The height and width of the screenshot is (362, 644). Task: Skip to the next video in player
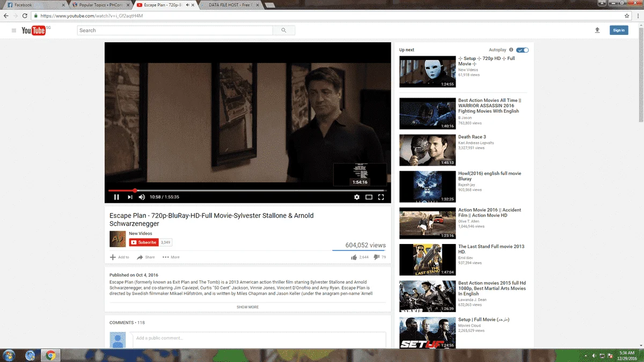pos(130,197)
